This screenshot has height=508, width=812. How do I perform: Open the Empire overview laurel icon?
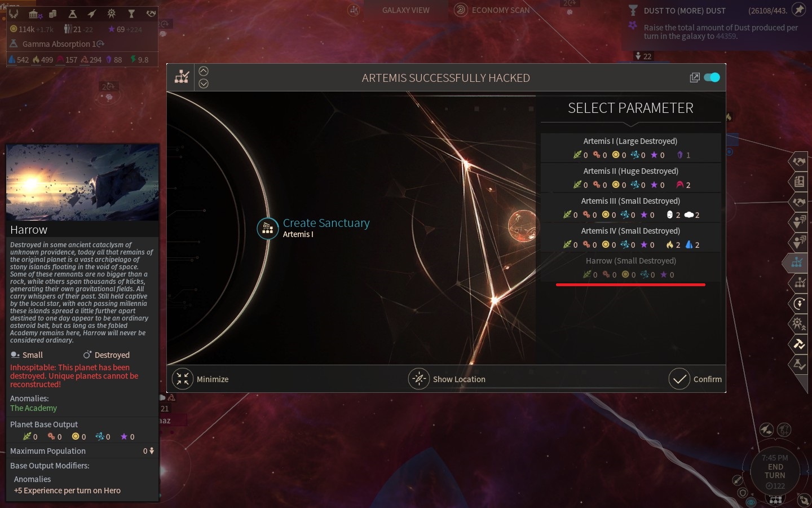pos(14,14)
